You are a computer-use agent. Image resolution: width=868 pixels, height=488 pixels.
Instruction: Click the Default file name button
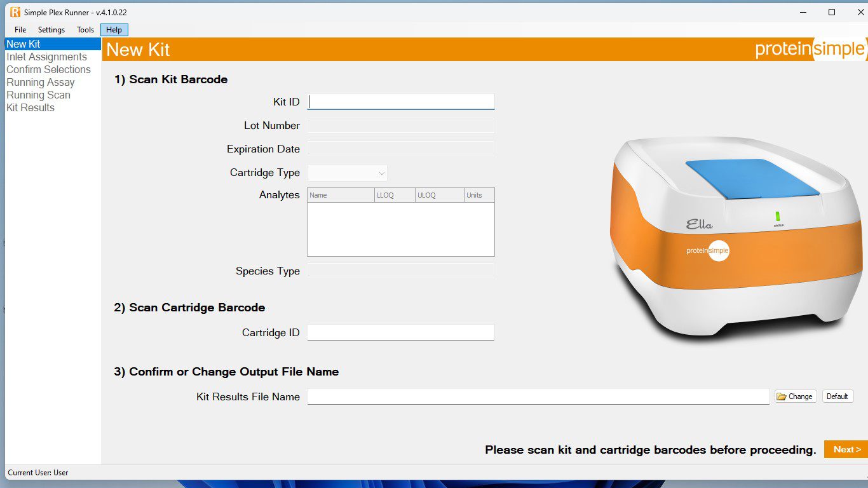click(x=837, y=396)
